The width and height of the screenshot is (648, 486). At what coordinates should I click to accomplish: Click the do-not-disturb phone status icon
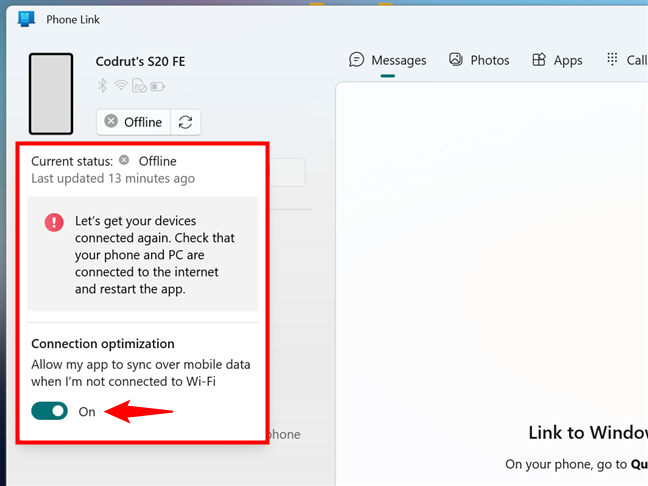(139, 86)
